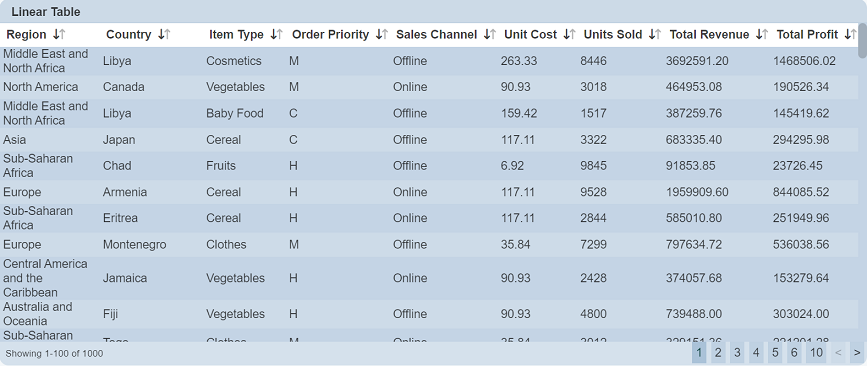The image size is (867, 366).
Task: Select page 6 in pagination
Action: pos(794,353)
